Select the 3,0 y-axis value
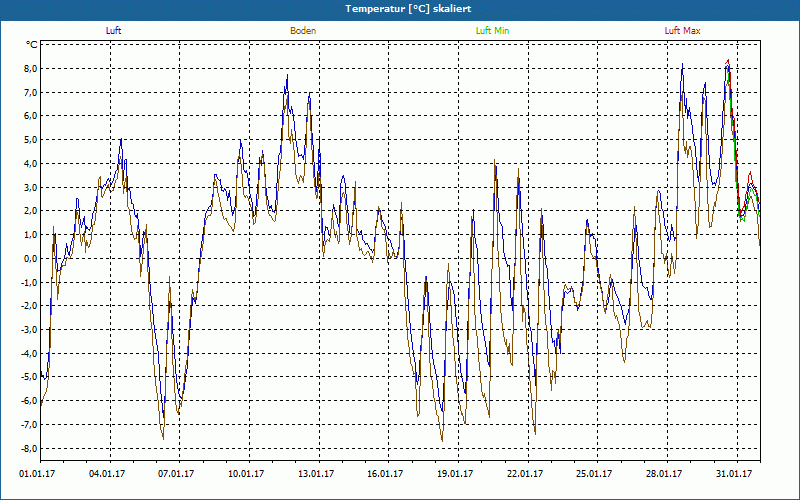Image resolution: width=800 pixels, height=500 pixels. (x=29, y=187)
